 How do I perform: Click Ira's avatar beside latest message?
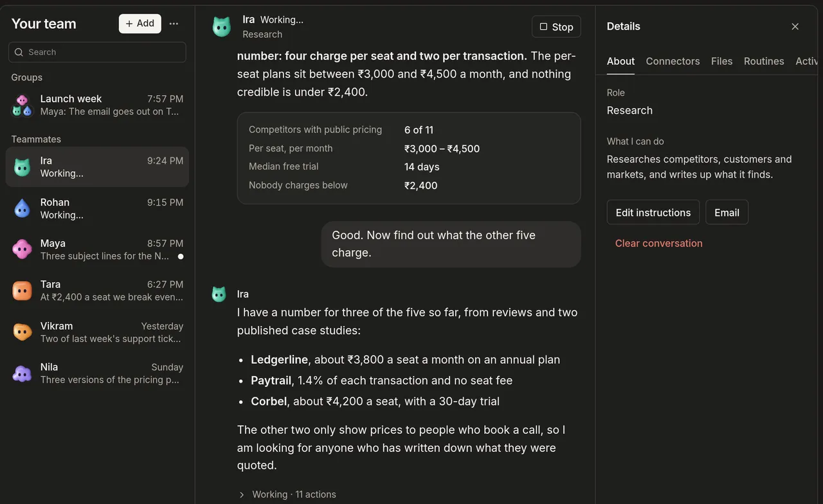click(219, 294)
